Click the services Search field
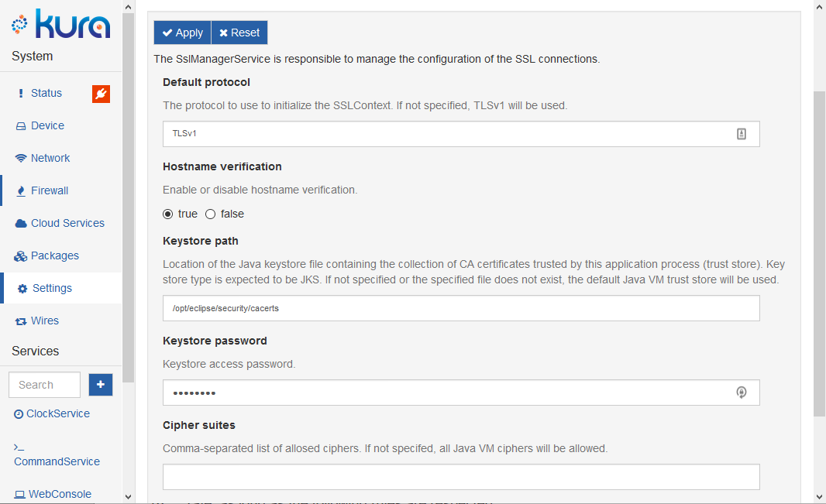This screenshot has height=504, width=826. [x=44, y=385]
